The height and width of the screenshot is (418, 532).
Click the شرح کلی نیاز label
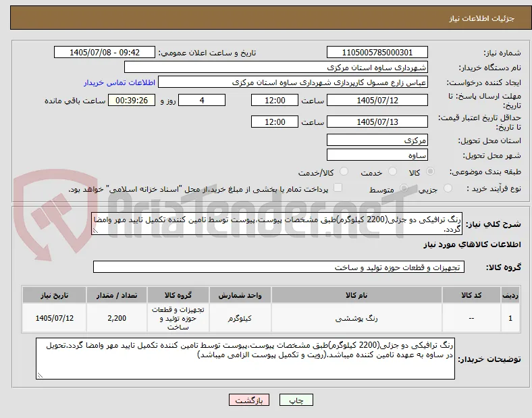tap(494, 224)
